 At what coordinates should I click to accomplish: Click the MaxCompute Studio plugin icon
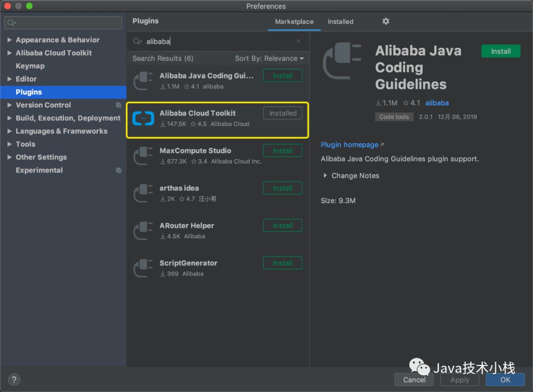point(143,156)
